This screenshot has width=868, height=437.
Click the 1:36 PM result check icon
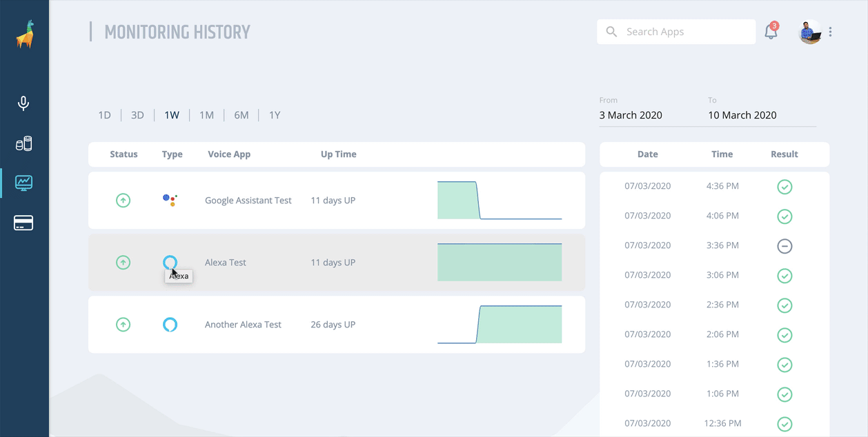click(785, 365)
